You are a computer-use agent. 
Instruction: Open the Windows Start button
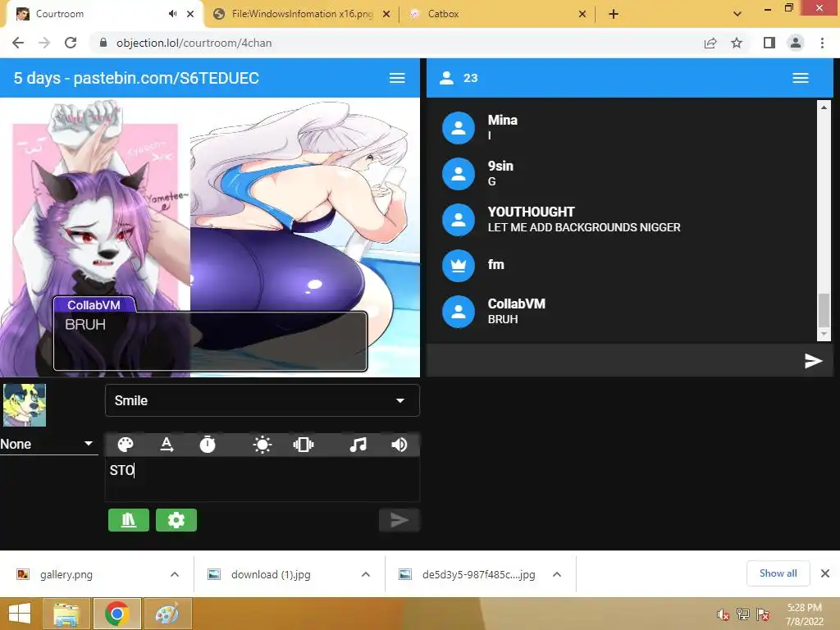pyautogui.click(x=20, y=614)
